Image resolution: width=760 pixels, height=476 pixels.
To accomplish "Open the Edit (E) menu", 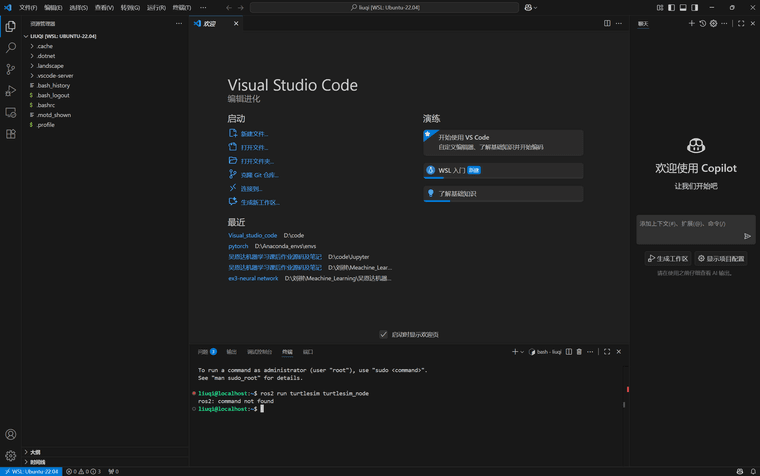I will click(53, 7).
